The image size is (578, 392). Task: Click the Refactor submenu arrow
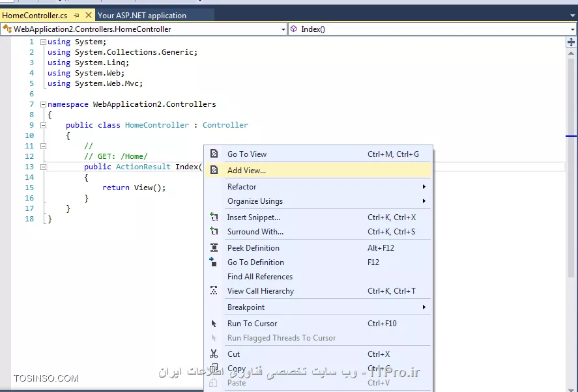(424, 186)
